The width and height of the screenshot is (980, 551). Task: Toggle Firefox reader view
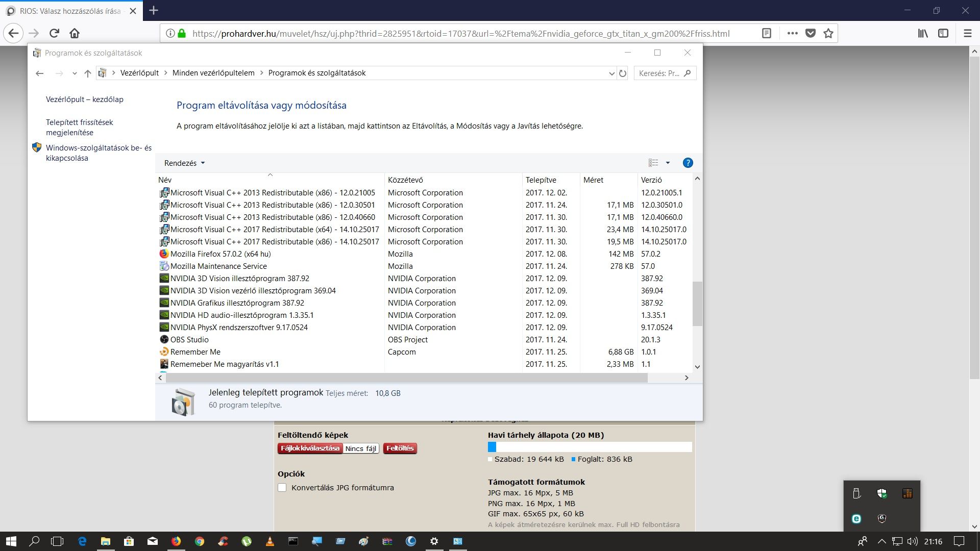766,34
